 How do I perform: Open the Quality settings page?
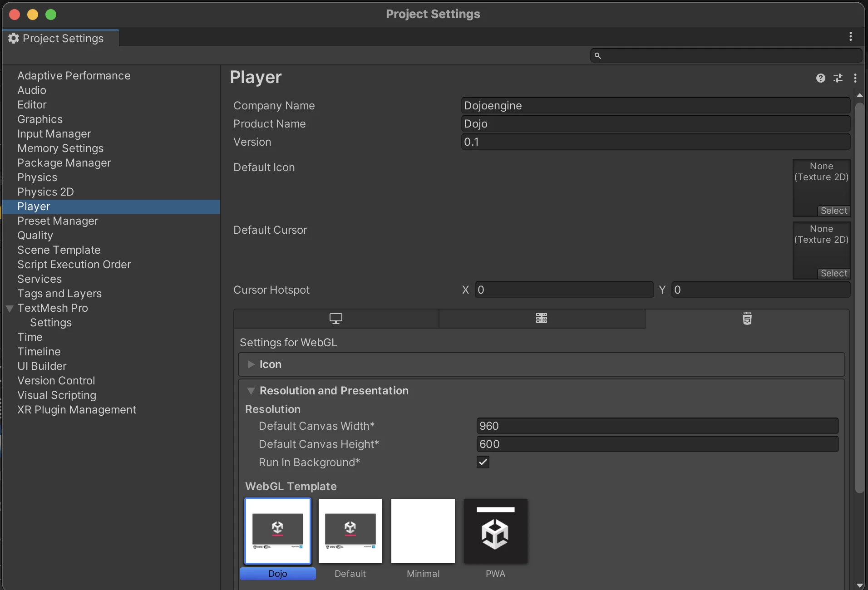pos(35,235)
